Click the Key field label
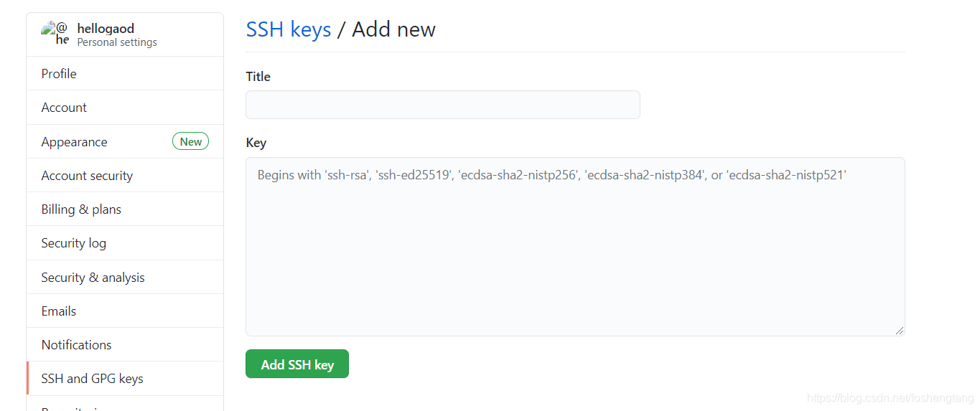The image size is (980, 411). click(256, 142)
